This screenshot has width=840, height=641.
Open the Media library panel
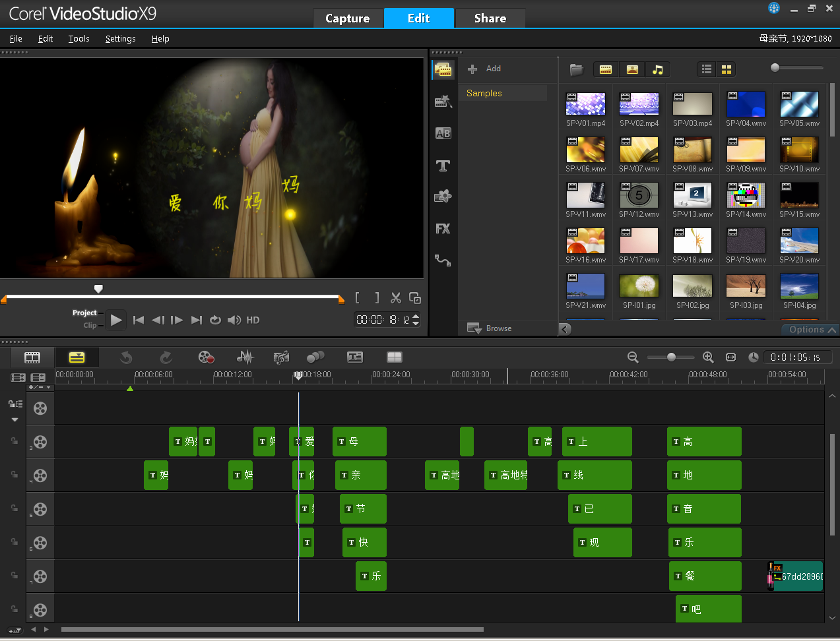443,69
